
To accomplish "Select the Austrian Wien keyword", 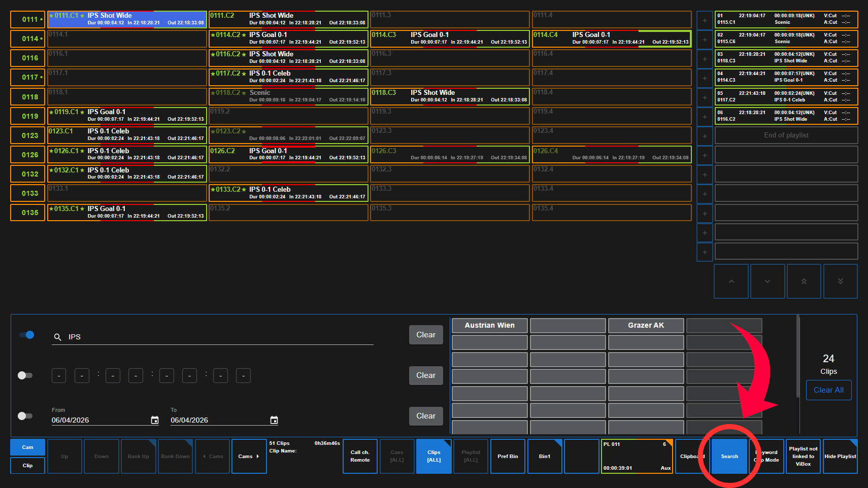I will tap(490, 326).
